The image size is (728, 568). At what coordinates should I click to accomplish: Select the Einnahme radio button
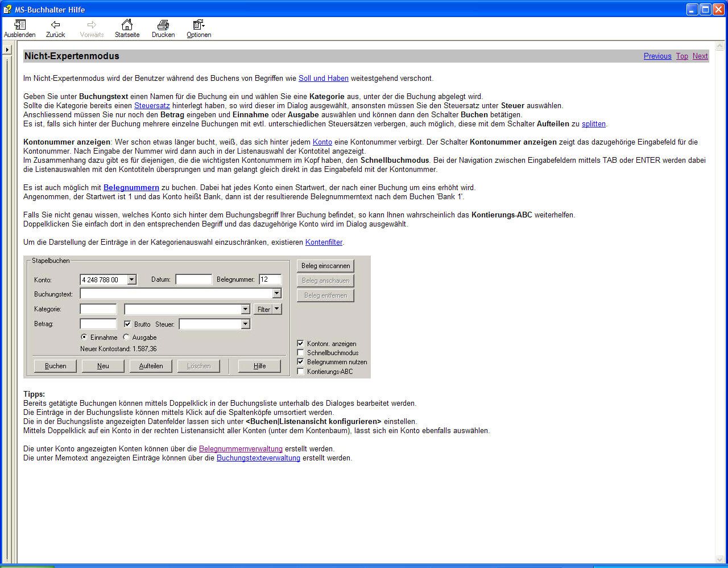84,337
